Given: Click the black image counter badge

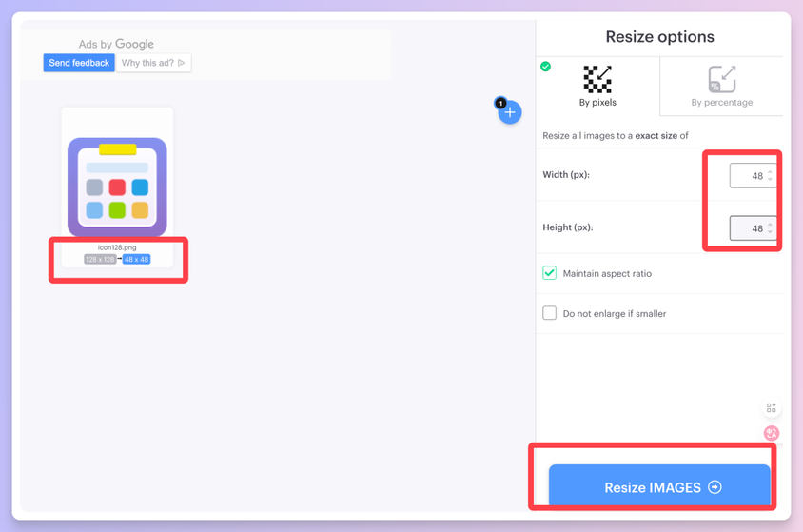Looking at the screenshot, I should [x=500, y=103].
